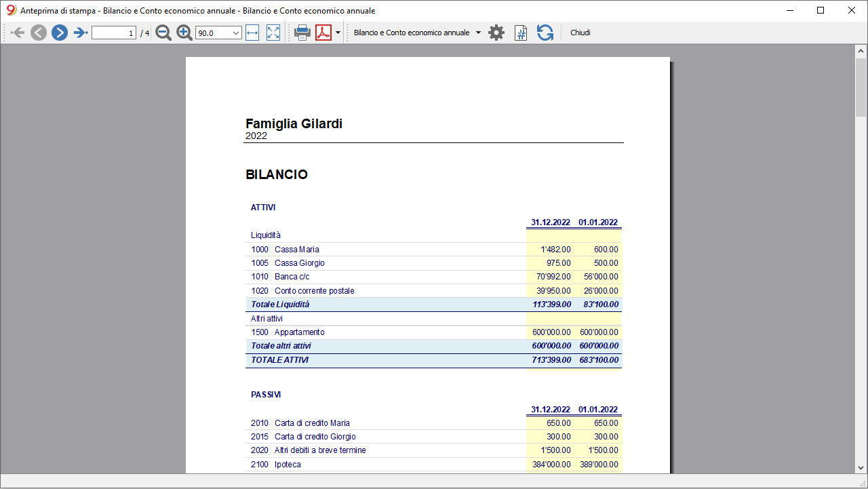Click the '1500 Appartamento' row
Image resolution: width=868 pixels, height=489 pixels.
433,332
